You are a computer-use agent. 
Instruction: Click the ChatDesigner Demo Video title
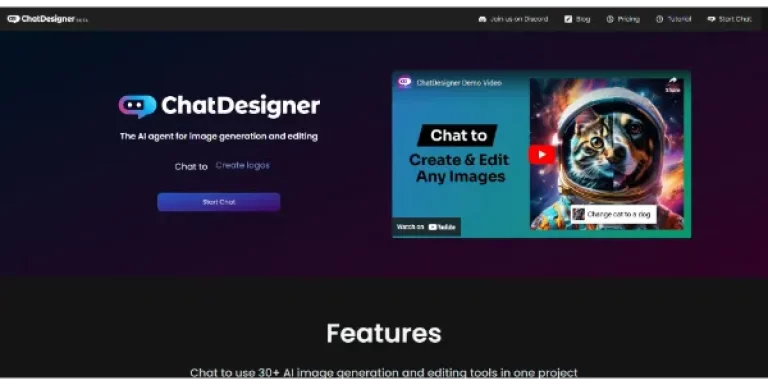tap(459, 83)
